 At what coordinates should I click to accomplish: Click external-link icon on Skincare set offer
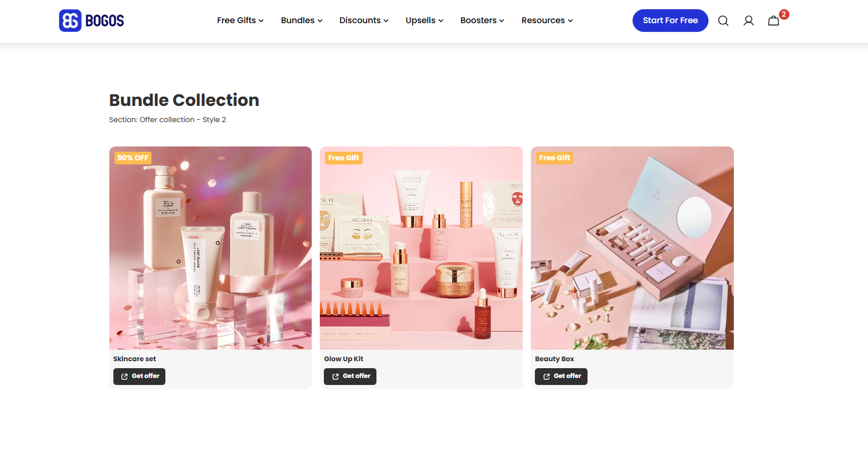pyautogui.click(x=124, y=376)
